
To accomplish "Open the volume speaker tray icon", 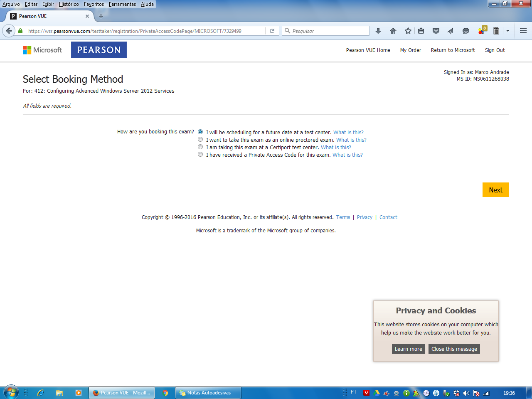I will 466,393.
